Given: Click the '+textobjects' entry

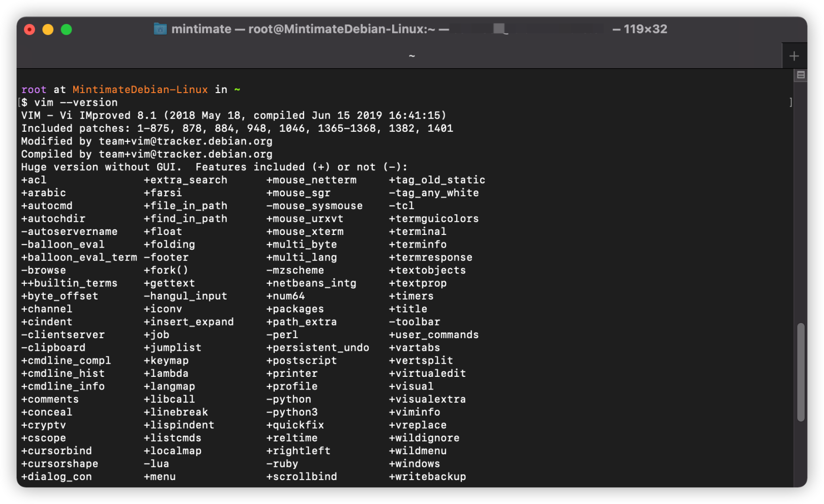Looking at the screenshot, I should click(x=427, y=270).
